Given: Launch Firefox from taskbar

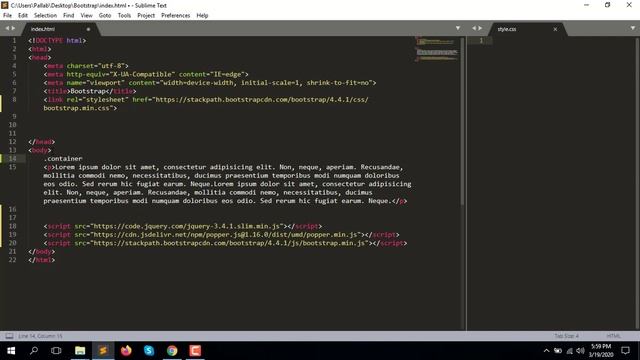Looking at the screenshot, I should click(x=126, y=350).
